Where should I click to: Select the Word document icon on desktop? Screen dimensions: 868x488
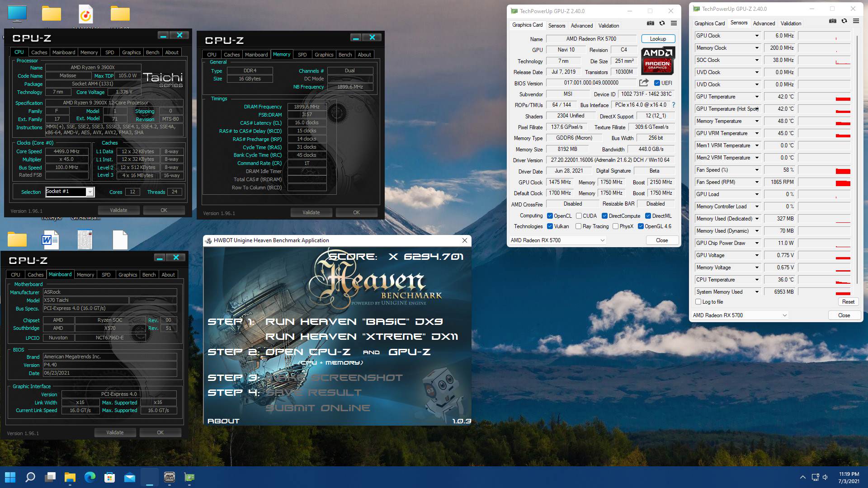click(50, 239)
